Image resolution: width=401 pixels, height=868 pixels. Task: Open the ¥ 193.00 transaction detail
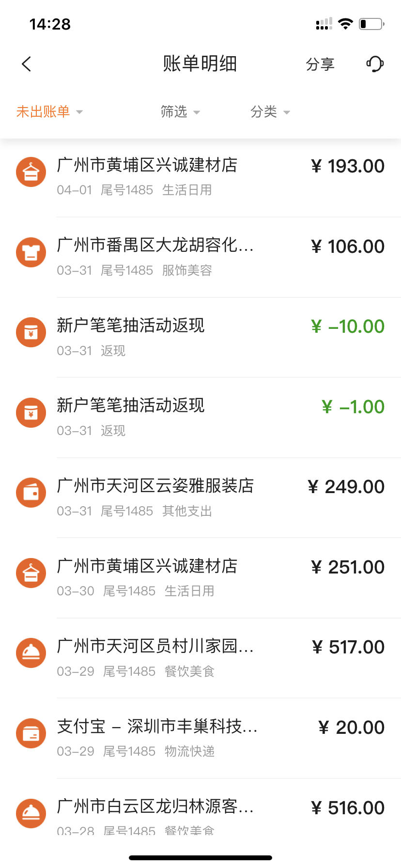coord(200,177)
